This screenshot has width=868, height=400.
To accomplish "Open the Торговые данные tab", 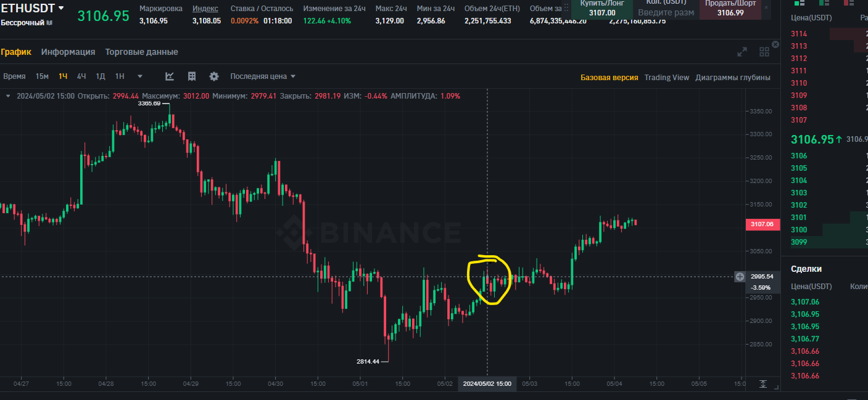I will pos(141,52).
